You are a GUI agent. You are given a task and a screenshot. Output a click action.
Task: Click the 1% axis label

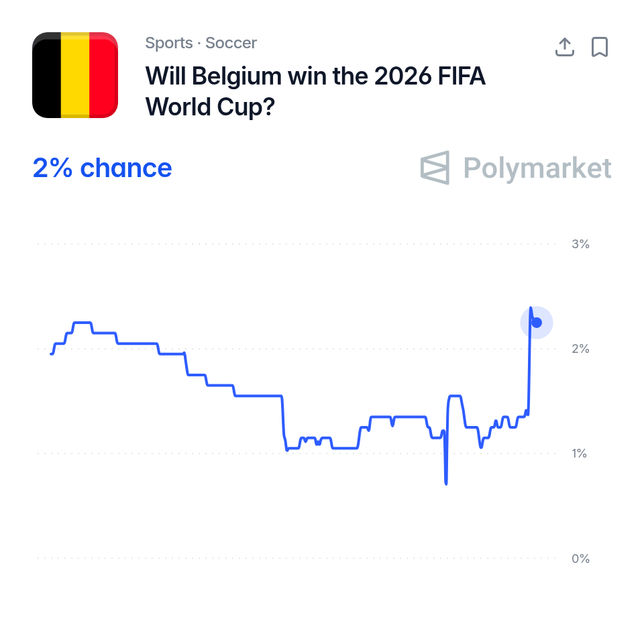coord(579,453)
